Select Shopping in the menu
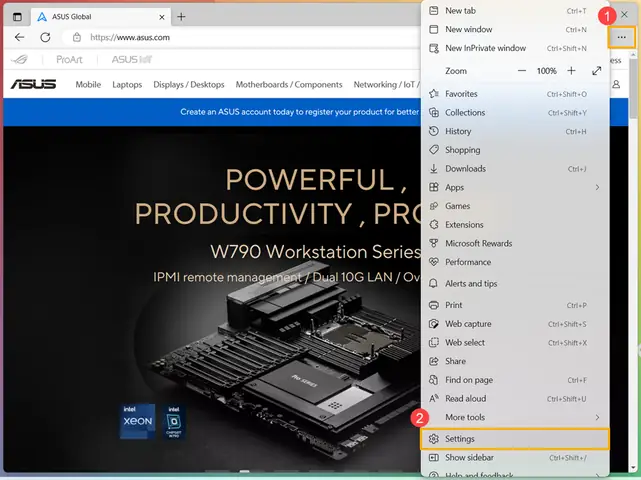 (515, 150)
